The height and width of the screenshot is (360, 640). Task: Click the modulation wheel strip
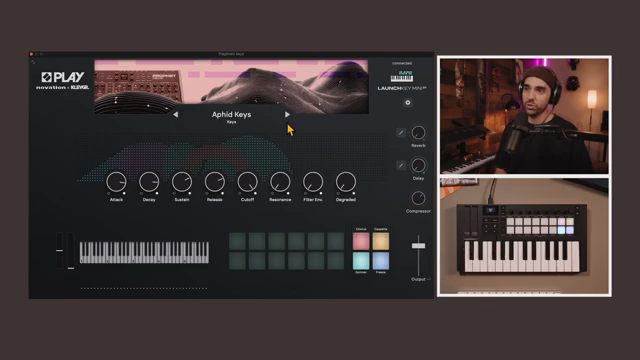point(71,251)
